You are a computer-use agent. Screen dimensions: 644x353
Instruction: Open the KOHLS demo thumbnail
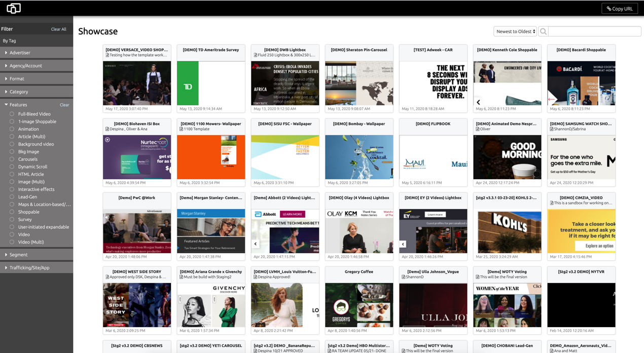(x=507, y=231)
